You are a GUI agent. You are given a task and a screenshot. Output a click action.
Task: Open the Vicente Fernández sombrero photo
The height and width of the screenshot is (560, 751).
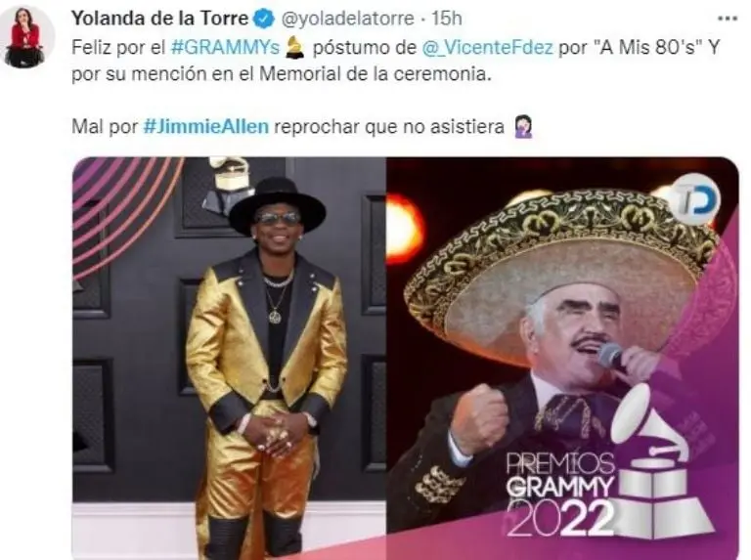(x=562, y=358)
